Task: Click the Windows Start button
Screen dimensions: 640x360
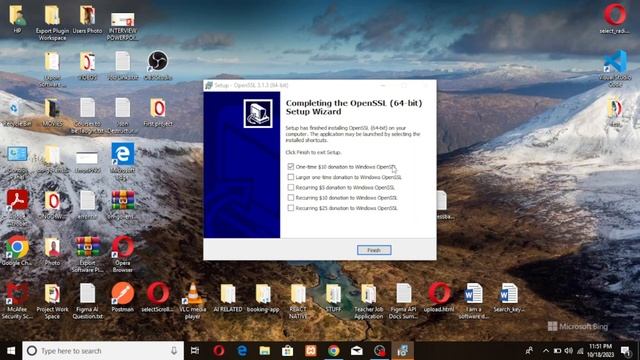Action: 11,351
